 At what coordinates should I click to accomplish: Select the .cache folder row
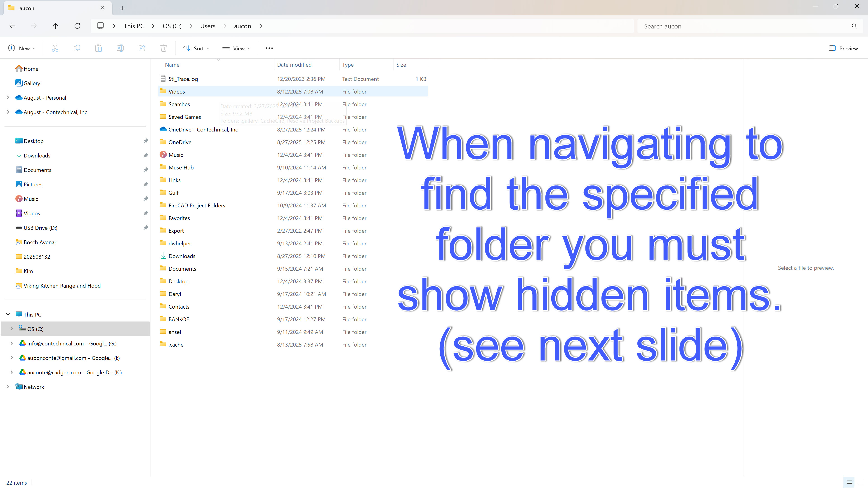(x=293, y=345)
